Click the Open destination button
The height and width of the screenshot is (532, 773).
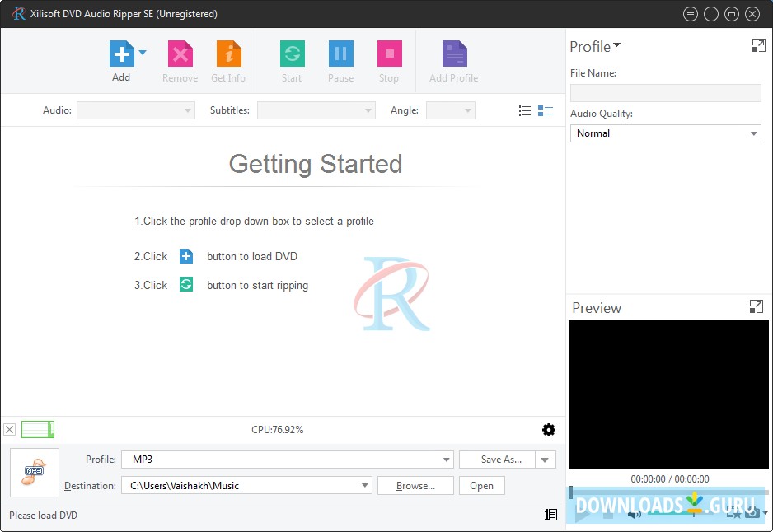coord(481,485)
